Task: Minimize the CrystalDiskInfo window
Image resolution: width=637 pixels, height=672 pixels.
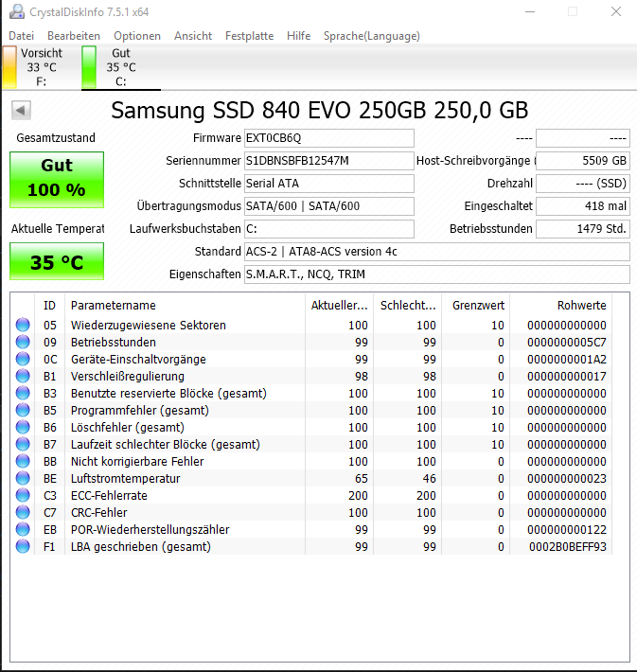Action: click(530, 11)
